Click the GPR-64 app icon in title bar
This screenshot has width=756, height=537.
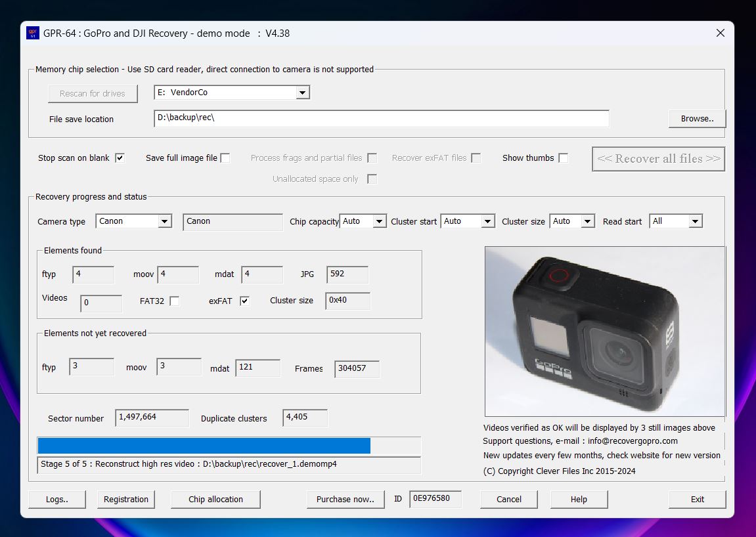click(x=32, y=33)
